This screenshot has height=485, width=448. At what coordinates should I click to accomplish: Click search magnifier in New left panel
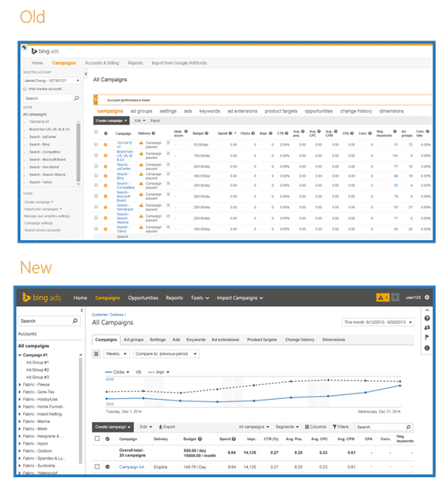click(x=75, y=321)
